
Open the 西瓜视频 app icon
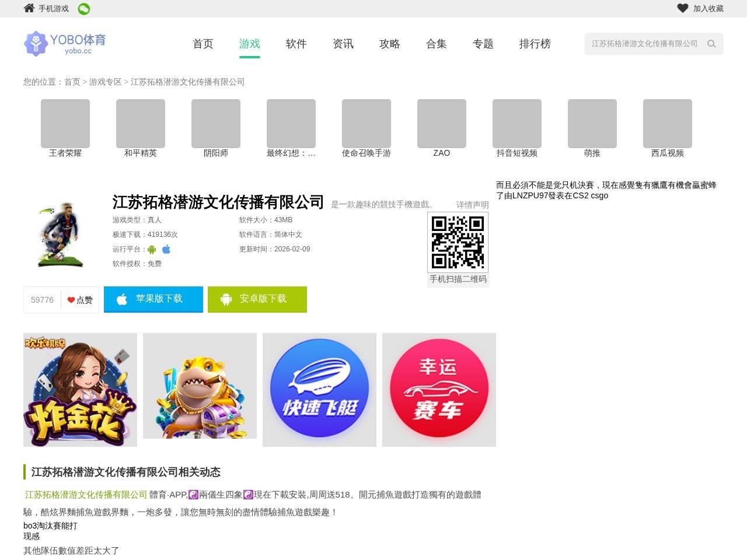pyautogui.click(x=668, y=124)
